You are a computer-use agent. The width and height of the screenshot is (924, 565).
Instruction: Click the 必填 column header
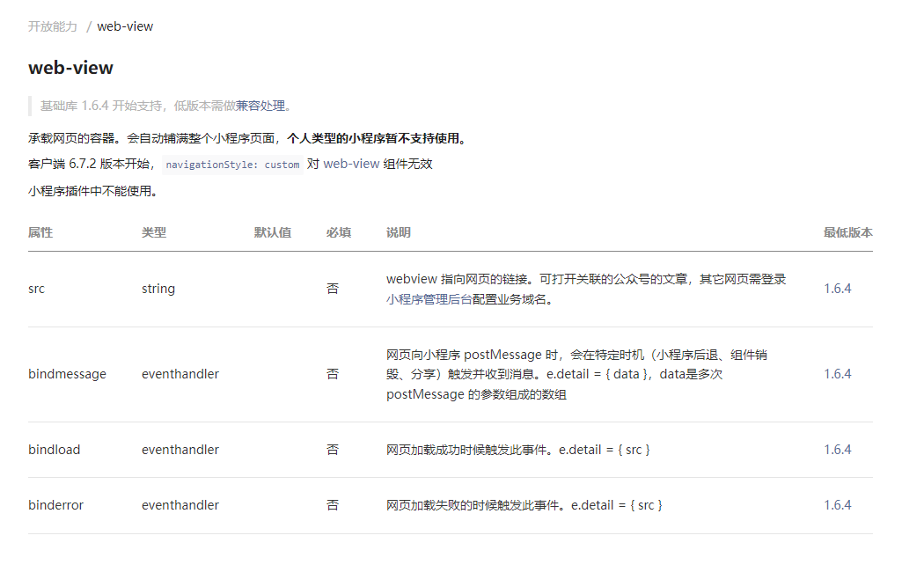pyautogui.click(x=339, y=232)
